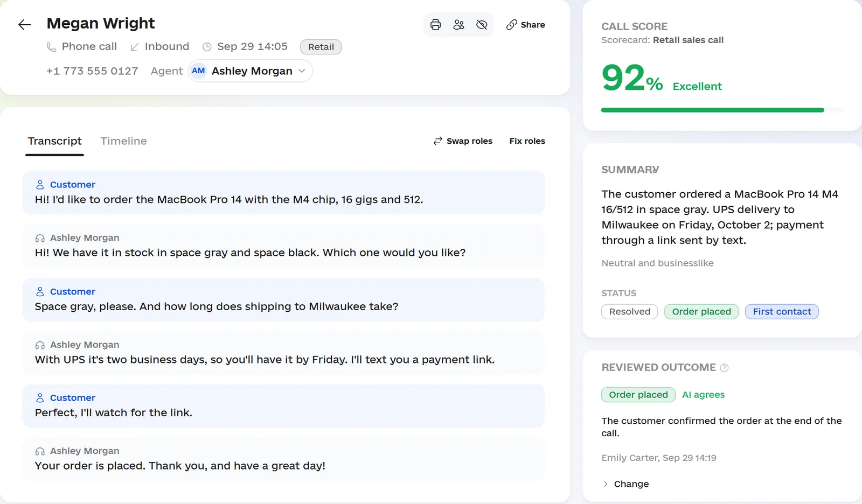Click the print icon
This screenshot has height=504, width=862.
[435, 25]
